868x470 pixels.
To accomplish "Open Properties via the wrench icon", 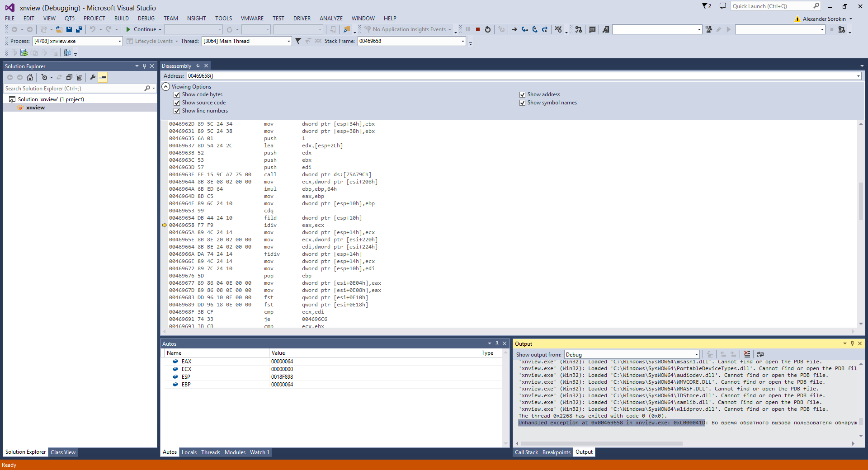I will click(93, 77).
